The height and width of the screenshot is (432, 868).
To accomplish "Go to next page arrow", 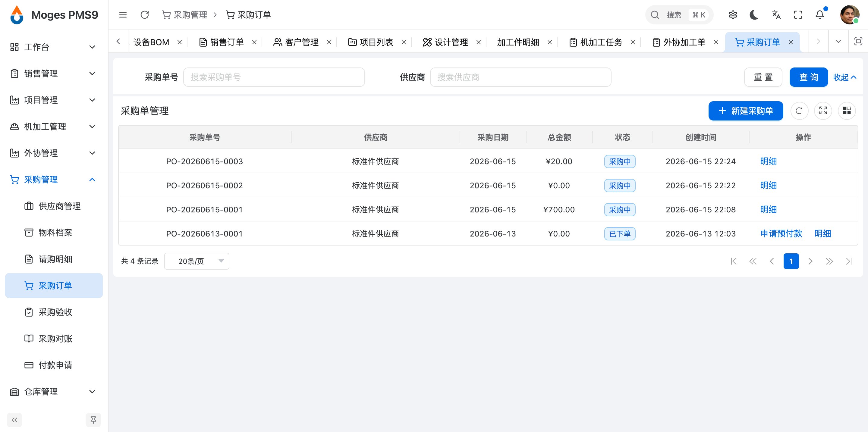I will [810, 261].
